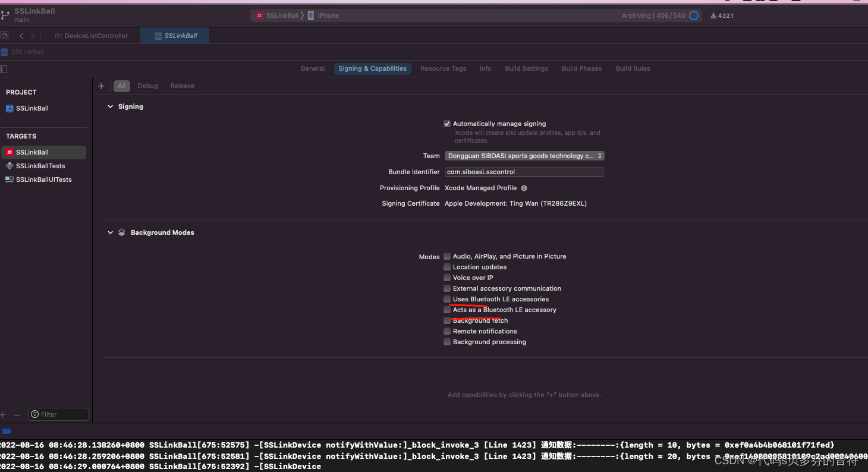Open the Build Phases tab
Image resolution: width=868 pixels, height=472 pixels.
tap(582, 68)
